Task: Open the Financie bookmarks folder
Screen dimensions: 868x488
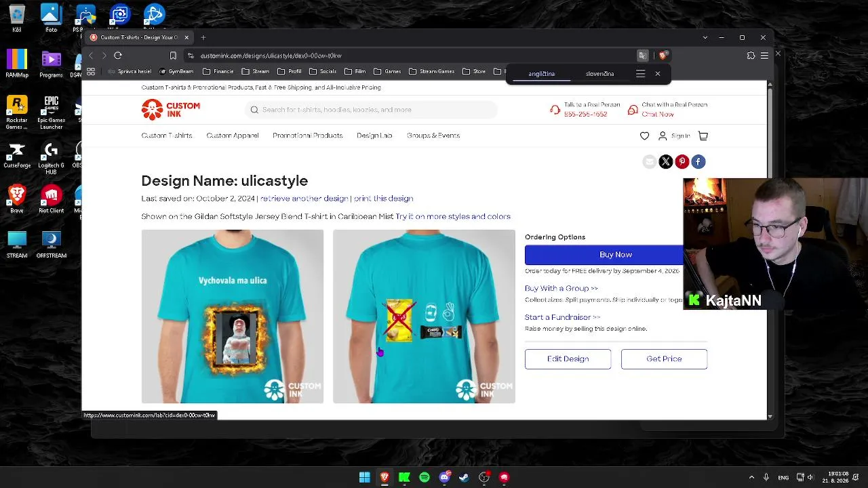Action: click(x=218, y=71)
